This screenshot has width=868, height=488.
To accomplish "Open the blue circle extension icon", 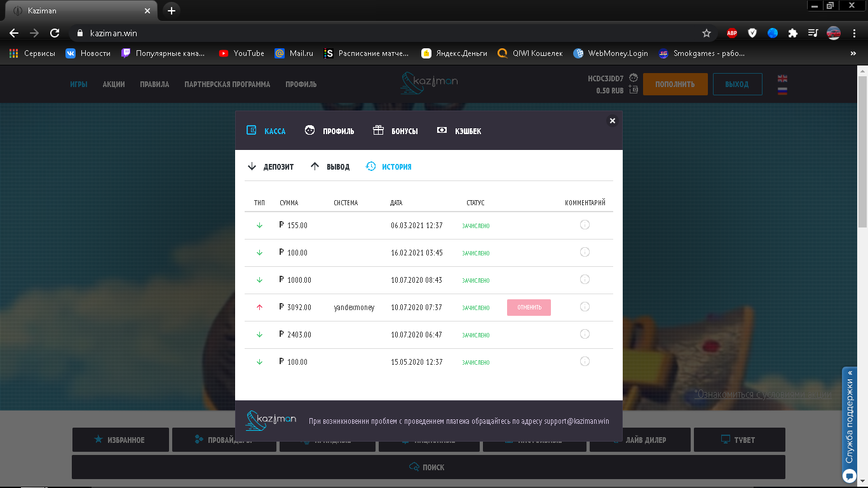I will pos(773,33).
